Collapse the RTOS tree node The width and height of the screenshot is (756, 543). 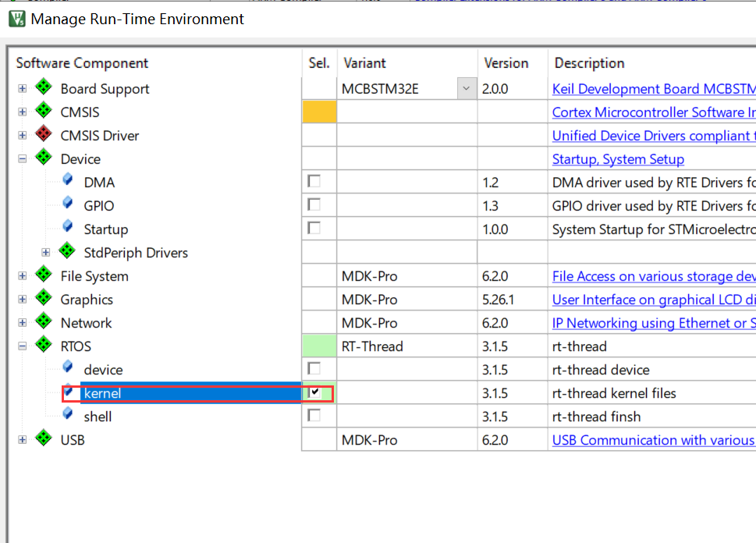point(22,346)
